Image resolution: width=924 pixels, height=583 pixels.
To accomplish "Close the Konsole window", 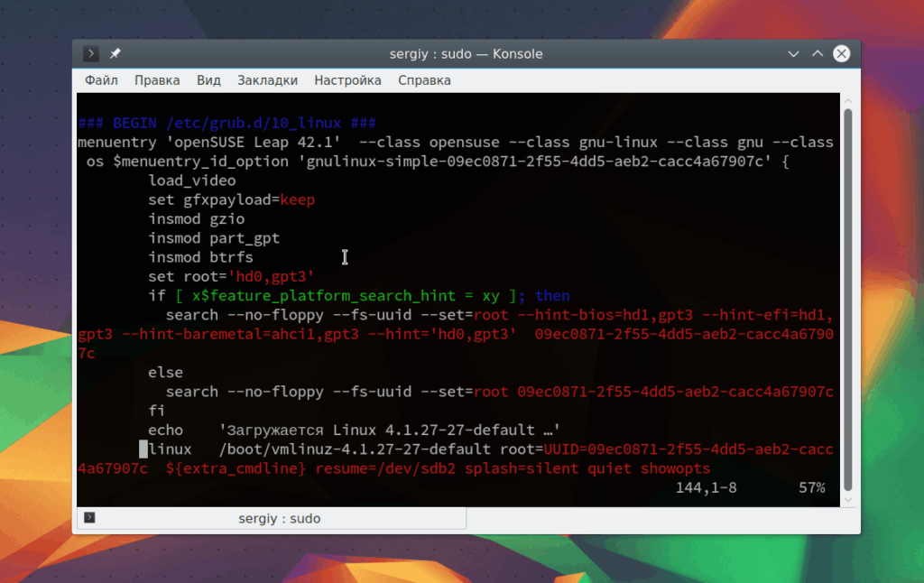I will pyautogui.click(x=842, y=53).
